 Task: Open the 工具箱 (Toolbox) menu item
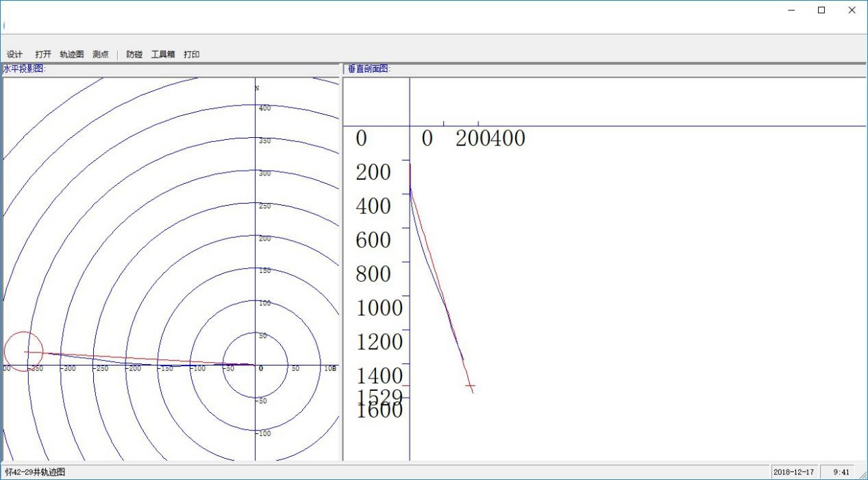click(163, 54)
